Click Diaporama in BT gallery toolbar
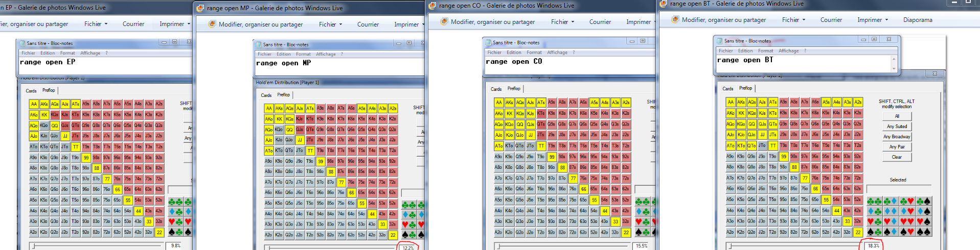Viewport: 980px width, 250px height. coord(918,19)
